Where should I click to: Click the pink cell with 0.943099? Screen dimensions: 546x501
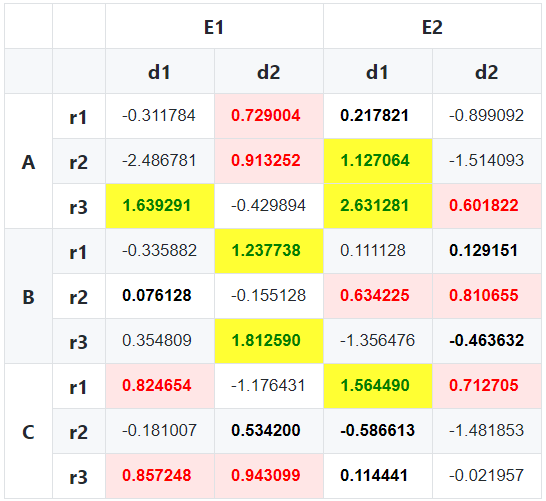pos(269,476)
